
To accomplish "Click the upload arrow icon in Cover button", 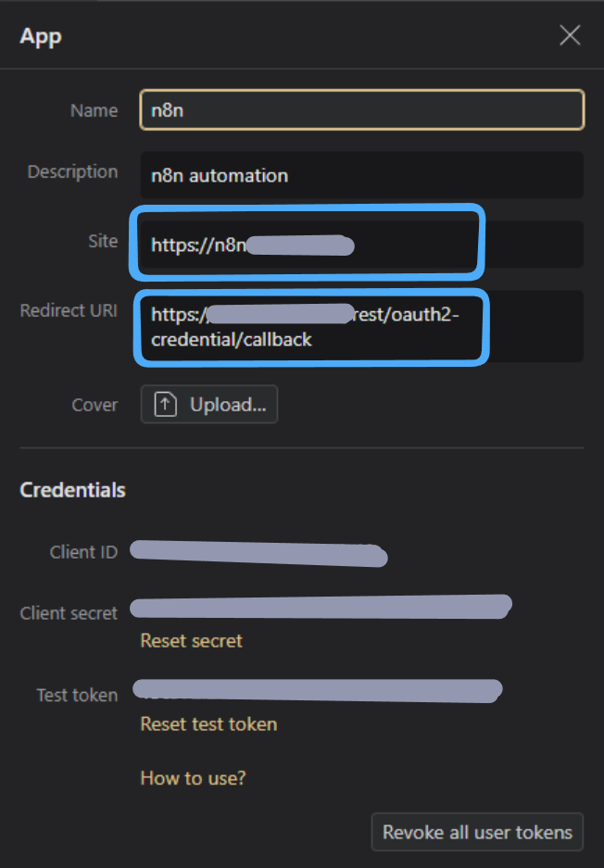I will (165, 404).
